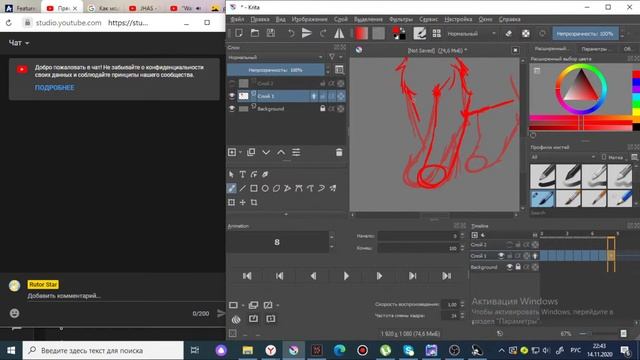Show hidden Слой 2 in Layers panel
Screen dimensions: 640x360
coord(232,83)
